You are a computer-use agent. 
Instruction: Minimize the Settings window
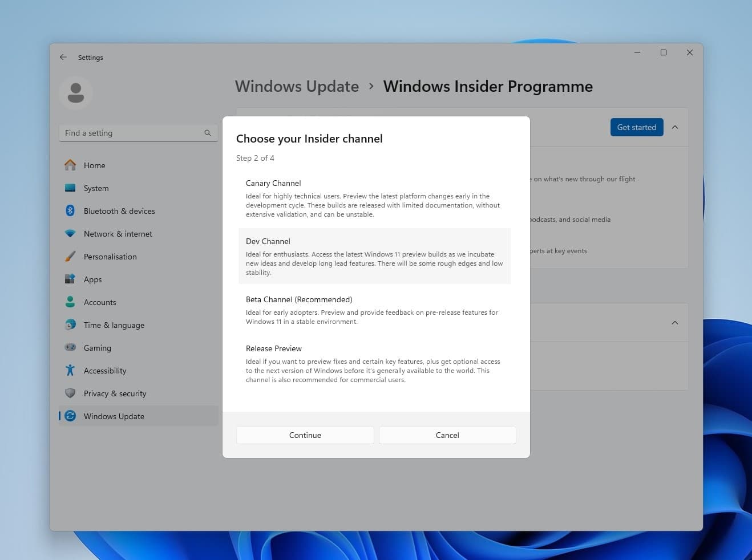click(x=637, y=52)
